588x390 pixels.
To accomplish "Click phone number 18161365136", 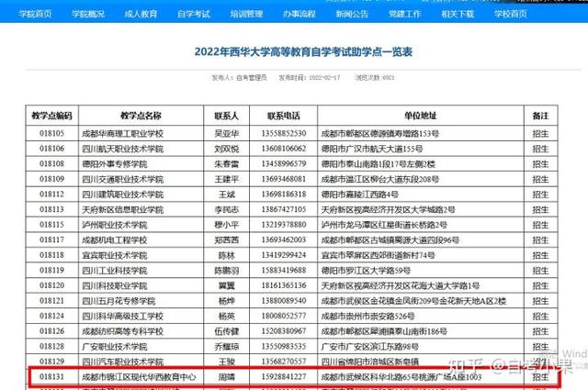I will coord(284,285).
